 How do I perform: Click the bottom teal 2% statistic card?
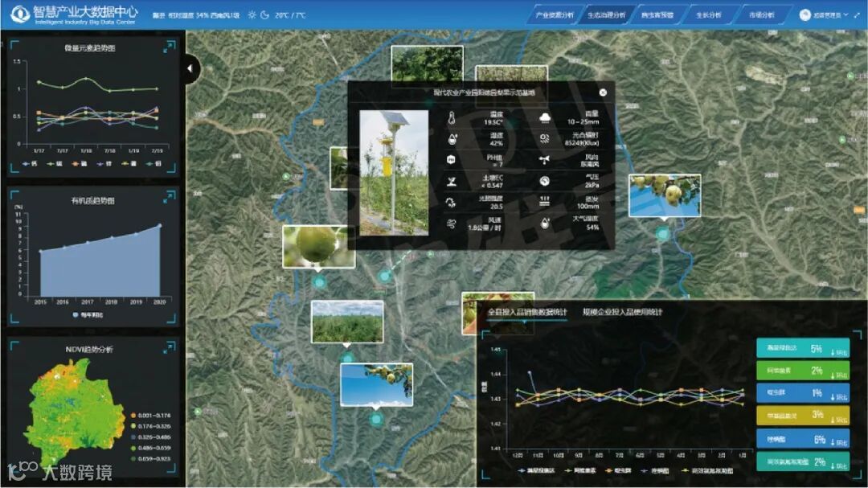pyautogui.click(x=803, y=461)
